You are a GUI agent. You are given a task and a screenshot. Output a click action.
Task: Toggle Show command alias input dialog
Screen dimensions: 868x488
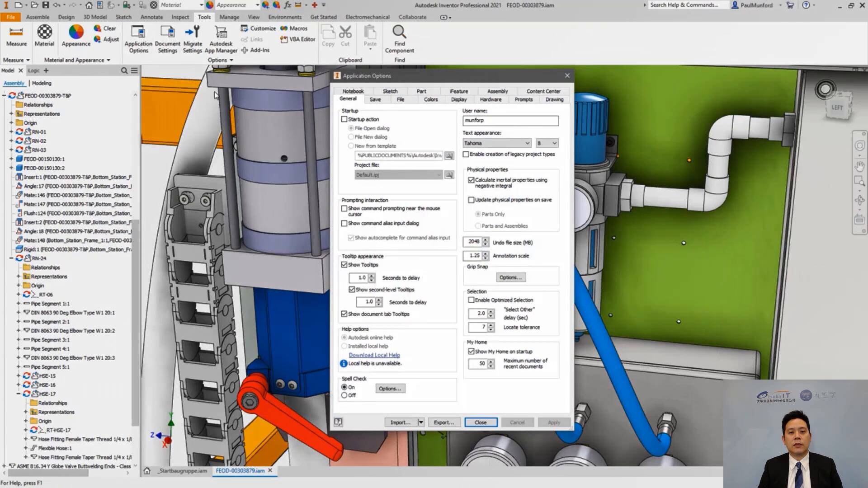tap(344, 223)
